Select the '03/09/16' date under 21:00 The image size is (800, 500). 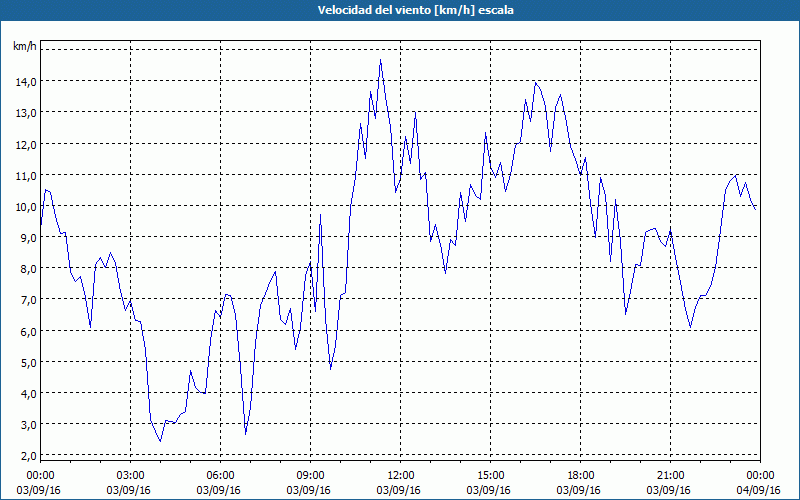point(668,490)
